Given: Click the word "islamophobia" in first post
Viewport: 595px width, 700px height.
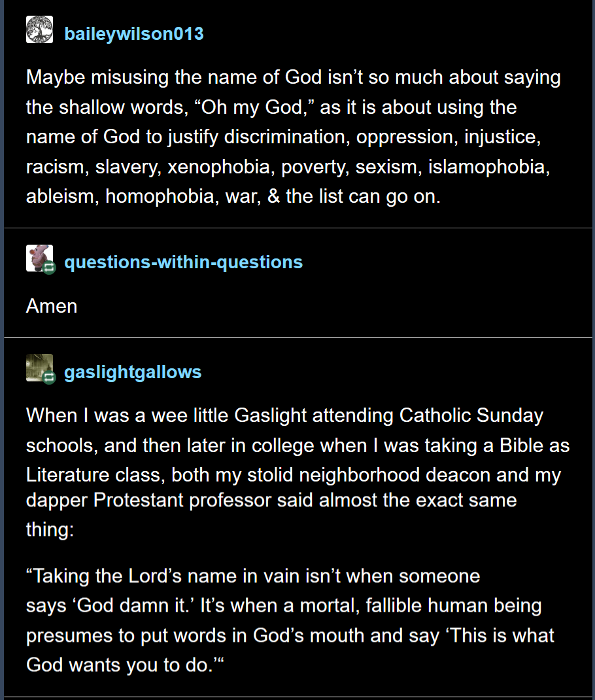Looking at the screenshot, I should click(488, 167).
